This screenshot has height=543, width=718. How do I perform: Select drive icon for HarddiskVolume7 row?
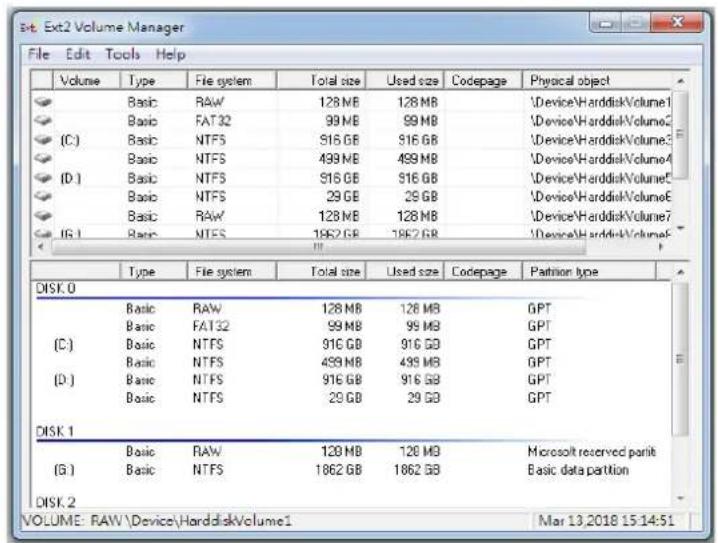[x=43, y=215]
